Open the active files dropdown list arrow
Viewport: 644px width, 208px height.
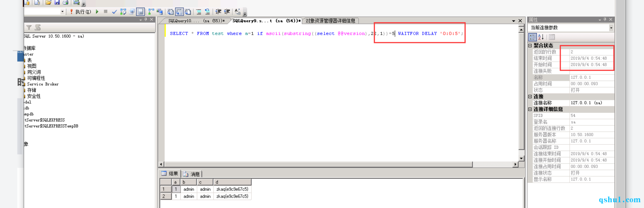coord(513,21)
